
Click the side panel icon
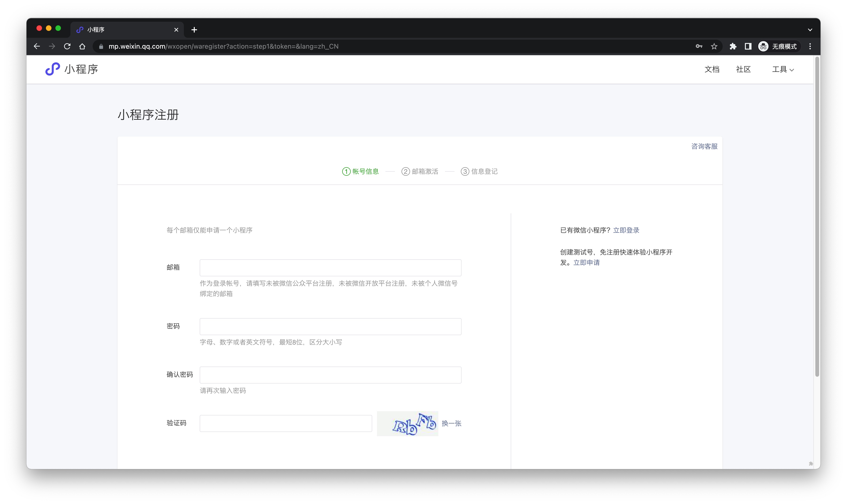point(748,46)
